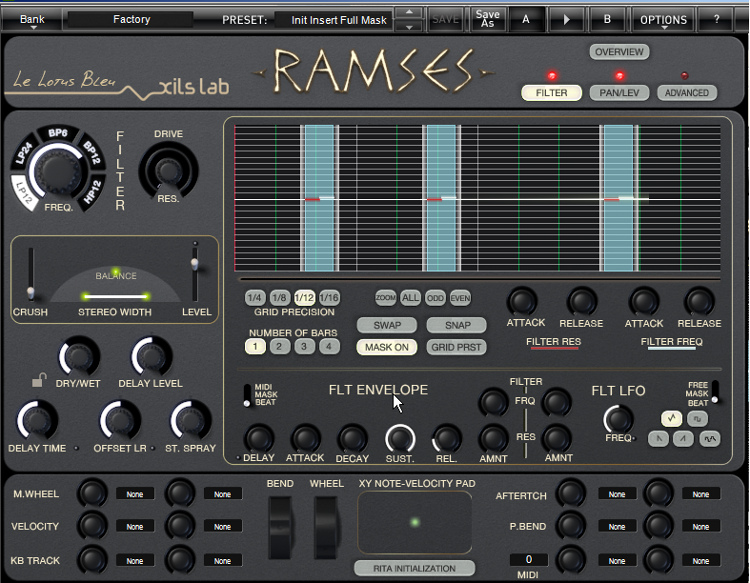Set number of bars to 3
This screenshot has width=750, height=583.
tap(304, 346)
